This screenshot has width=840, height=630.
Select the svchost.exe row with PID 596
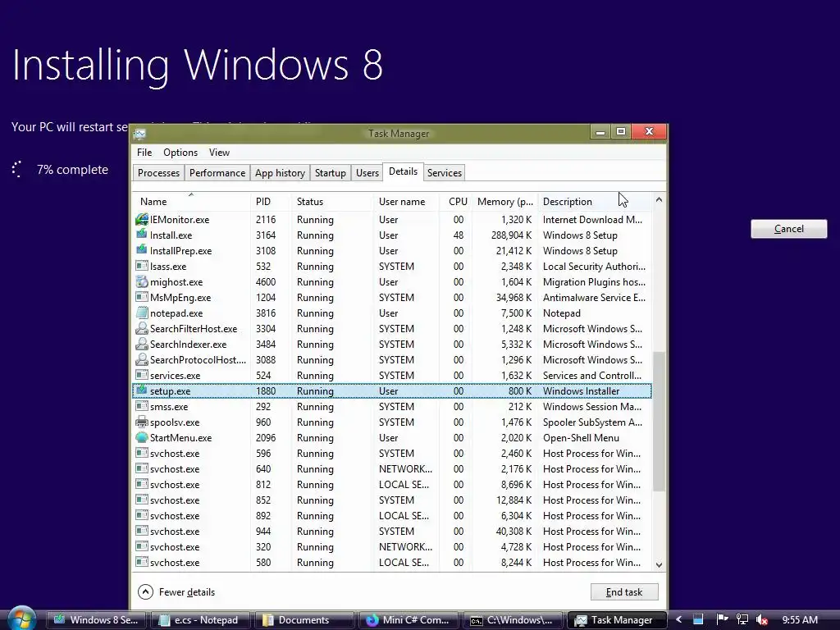(391, 453)
